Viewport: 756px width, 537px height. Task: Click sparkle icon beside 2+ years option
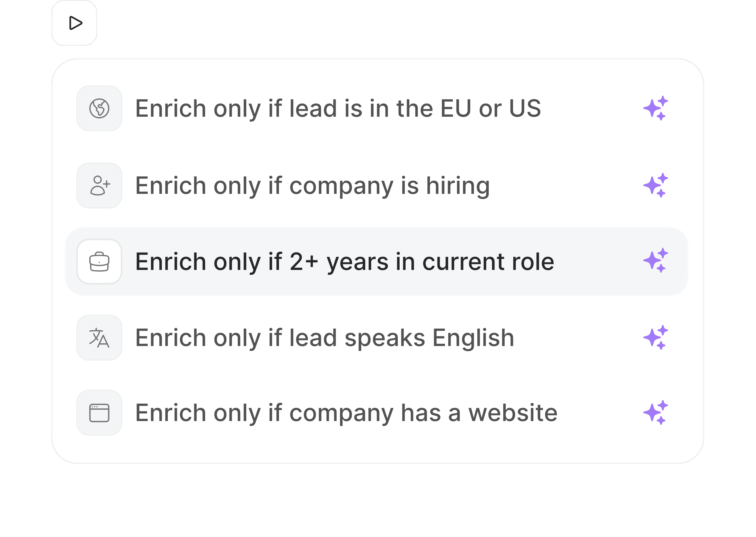[656, 261]
